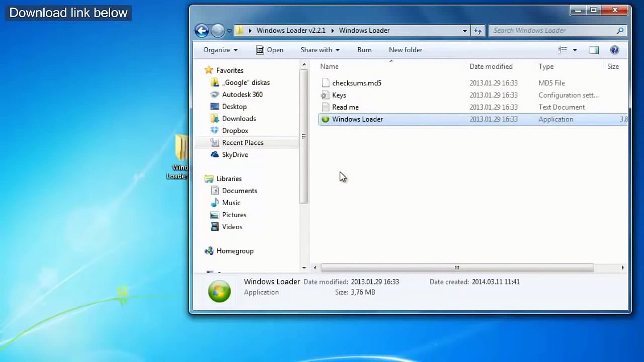This screenshot has height=362, width=644.
Task: Change your view icon button
Action: click(x=562, y=50)
